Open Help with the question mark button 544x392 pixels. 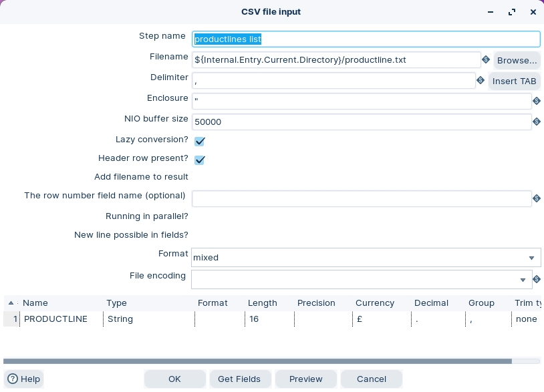click(x=23, y=379)
